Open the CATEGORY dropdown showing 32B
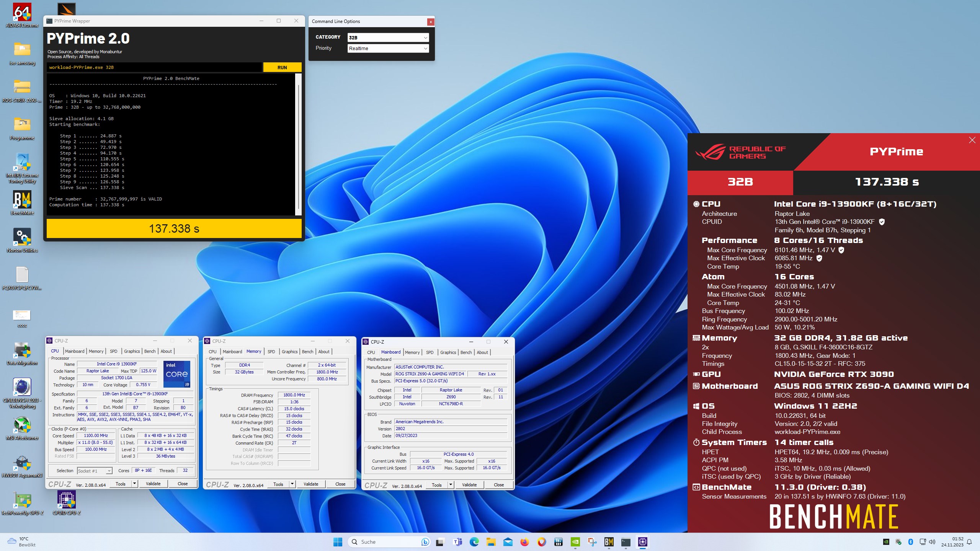 [388, 37]
